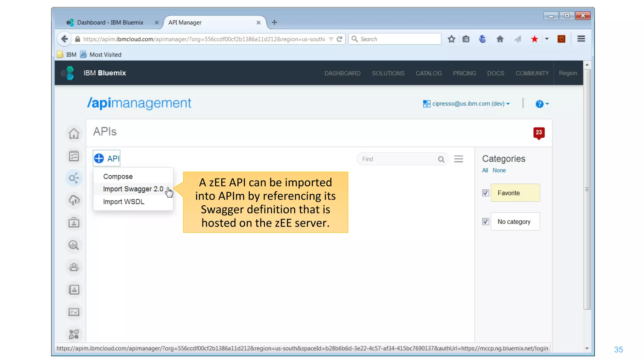Click the scrollbar down arrow
This screenshot has width=644, height=362.
click(x=587, y=348)
